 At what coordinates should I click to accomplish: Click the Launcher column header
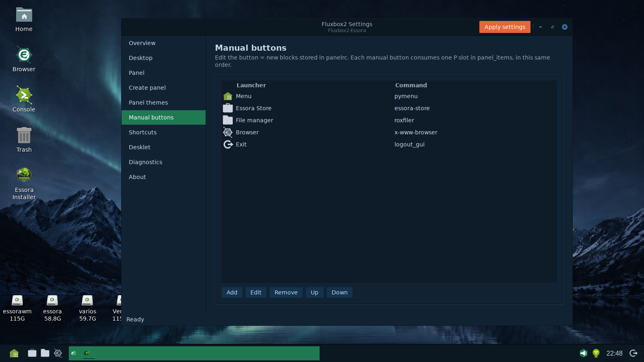pyautogui.click(x=251, y=85)
